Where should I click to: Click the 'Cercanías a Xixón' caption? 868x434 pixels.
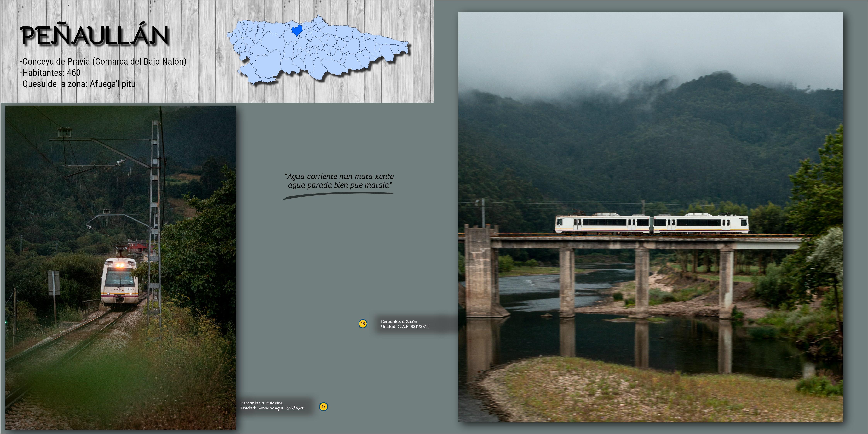399,322
